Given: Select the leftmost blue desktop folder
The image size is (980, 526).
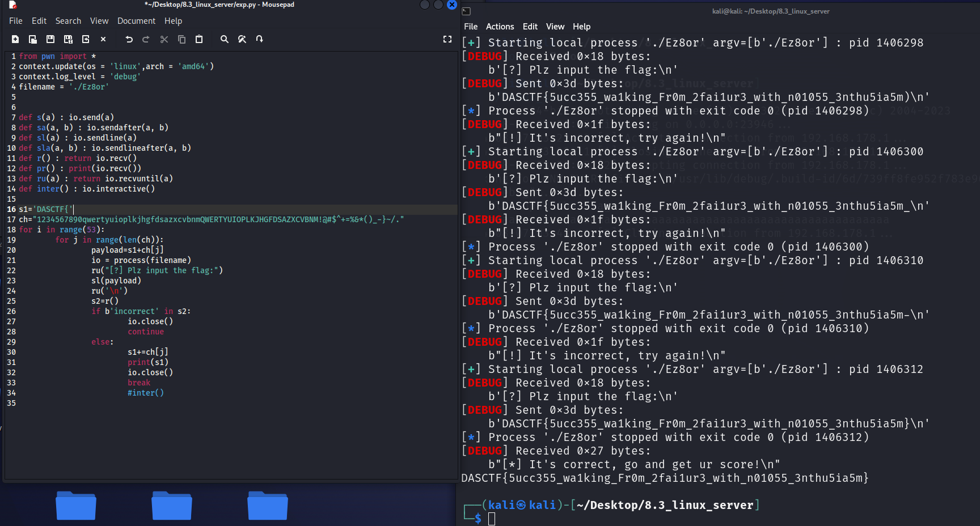Looking at the screenshot, I should pyautogui.click(x=76, y=506).
